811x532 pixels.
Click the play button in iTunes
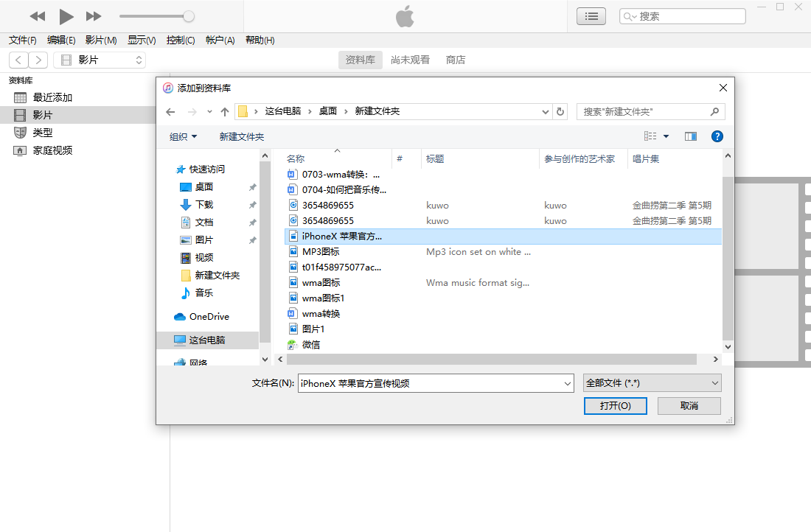click(x=66, y=16)
